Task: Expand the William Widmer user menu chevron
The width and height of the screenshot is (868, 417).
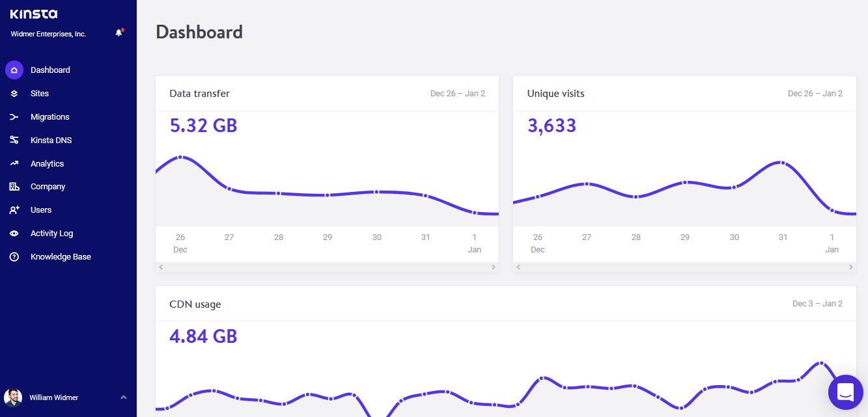Action: pyautogui.click(x=124, y=397)
